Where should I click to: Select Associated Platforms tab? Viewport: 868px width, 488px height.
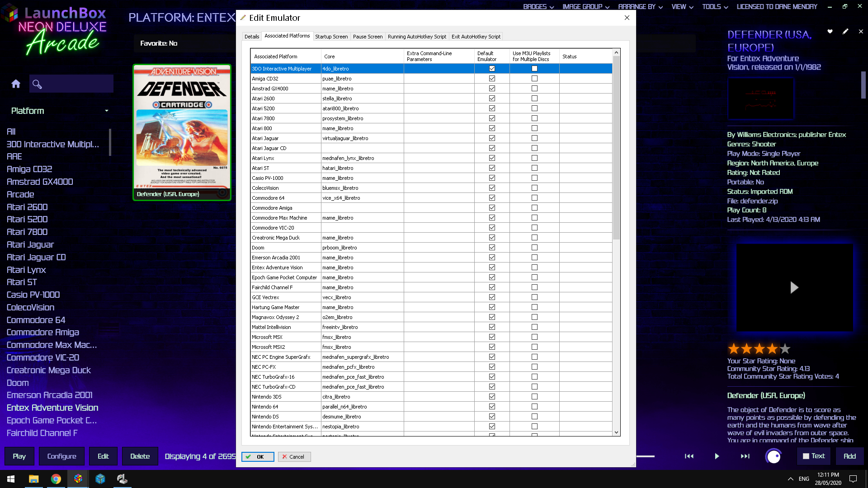coord(287,36)
